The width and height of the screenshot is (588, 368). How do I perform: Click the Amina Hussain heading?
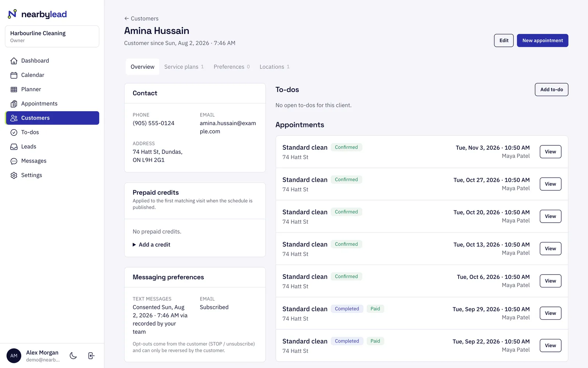point(157,31)
